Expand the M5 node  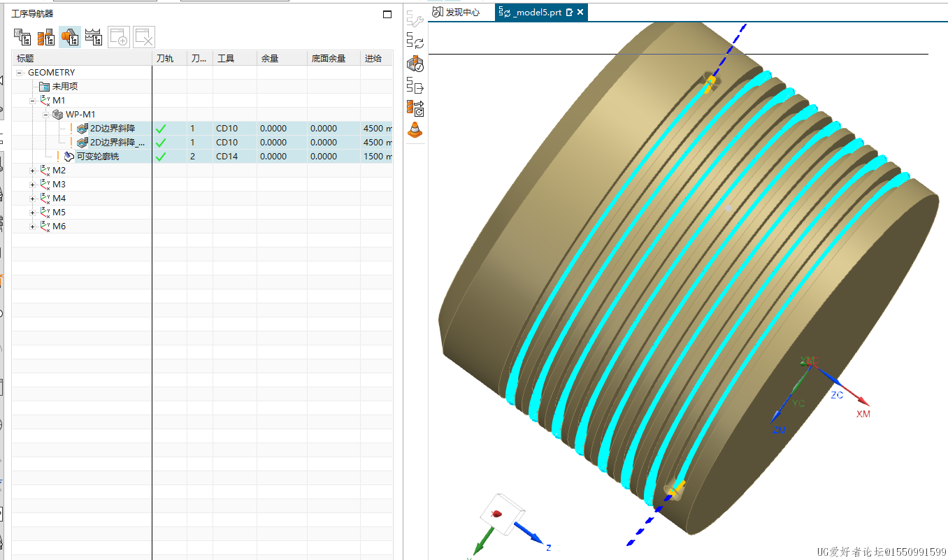pyautogui.click(x=32, y=213)
